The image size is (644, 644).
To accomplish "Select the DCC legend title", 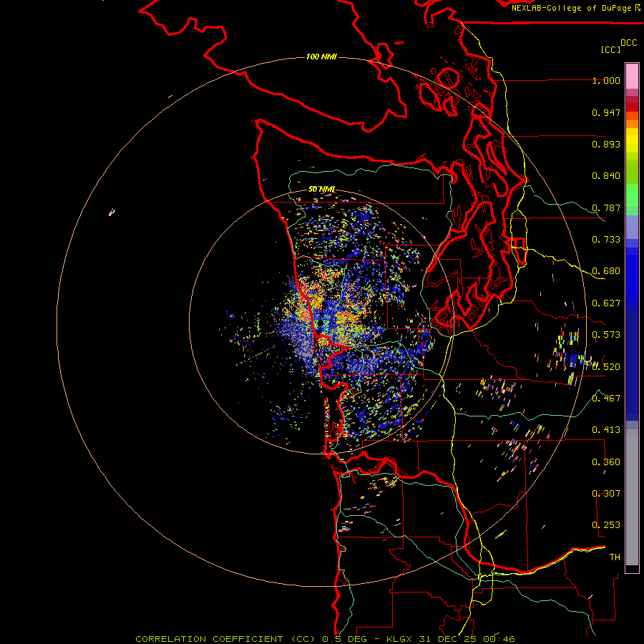I will click(x=629, y=43).
